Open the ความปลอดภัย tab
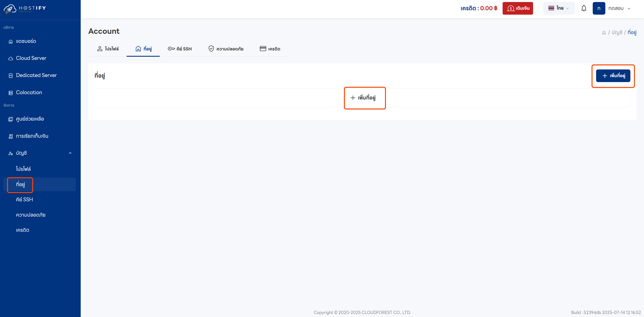Screen dimensions: 644x317 click(x=226, y=49)
